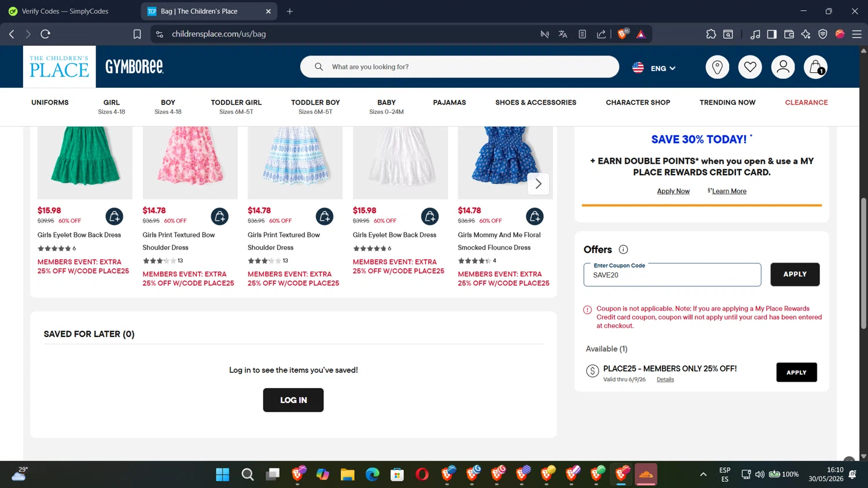Open Girls Mommy And Me Floral dress title
Image resolution: width=868 pixels, height=488 pixels.
click(x=499, y=241)
